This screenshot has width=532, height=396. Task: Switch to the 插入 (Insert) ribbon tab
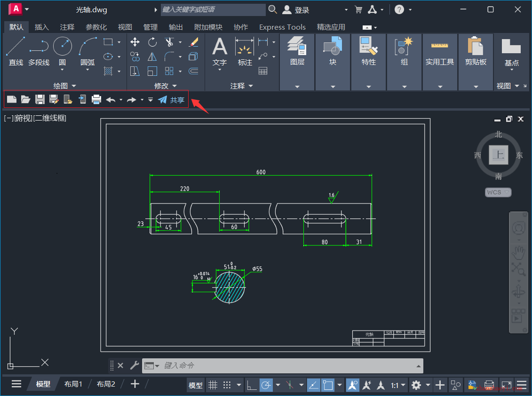[42, 27]
